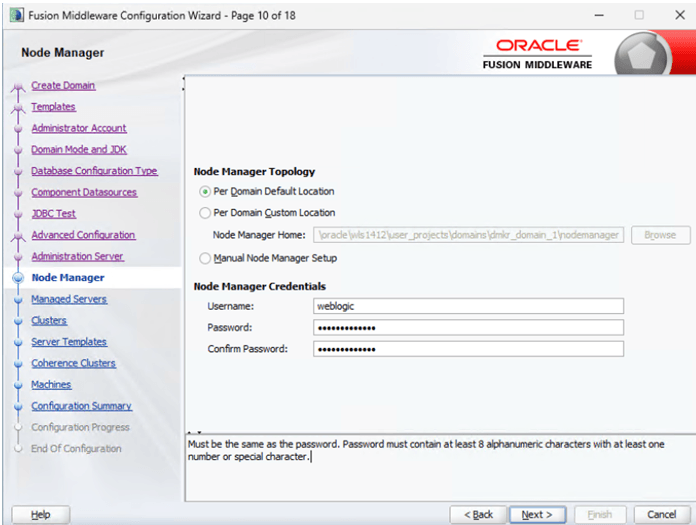696x525 pixels.
Task: Go to the Clusters step
Action: click(49, 320)
